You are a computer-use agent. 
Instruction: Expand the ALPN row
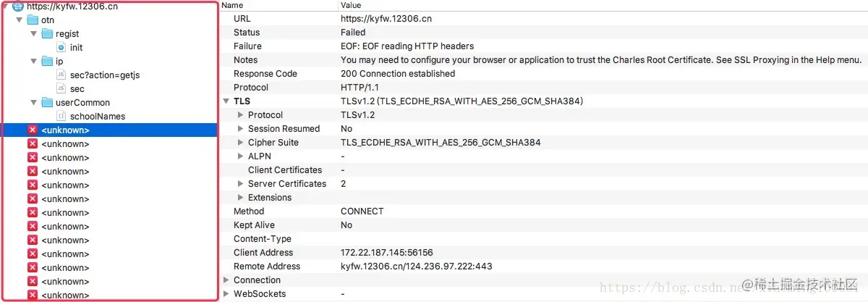click(241, 156)
